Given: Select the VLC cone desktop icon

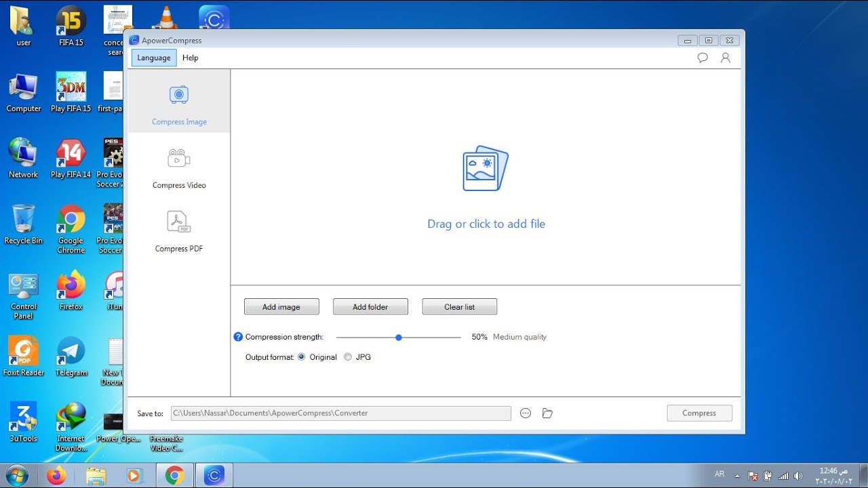Looking at the screenshot, I should pyautogui.click(x=165, y=18).
